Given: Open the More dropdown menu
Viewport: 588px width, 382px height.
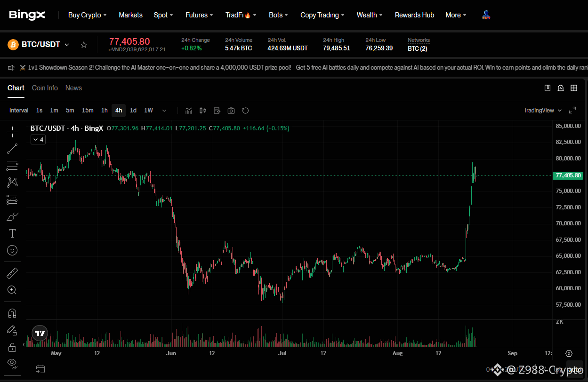Looking at the screenshot, I should [456, 15].
